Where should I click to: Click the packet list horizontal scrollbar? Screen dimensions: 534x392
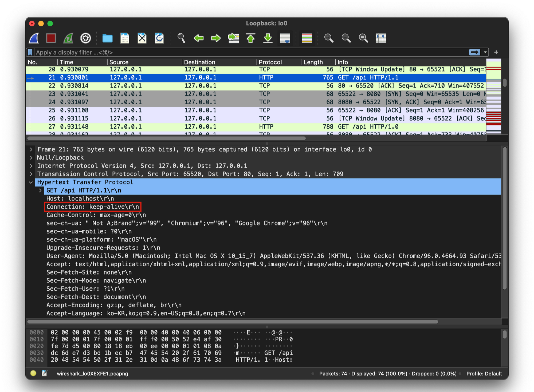tap(166, 138)
